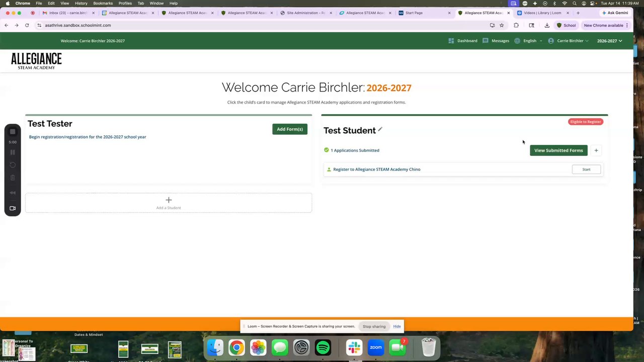Click the browser forward arrow
Image resolution: width=644 pixels, height=362 pixels.
tap(17, 25)
